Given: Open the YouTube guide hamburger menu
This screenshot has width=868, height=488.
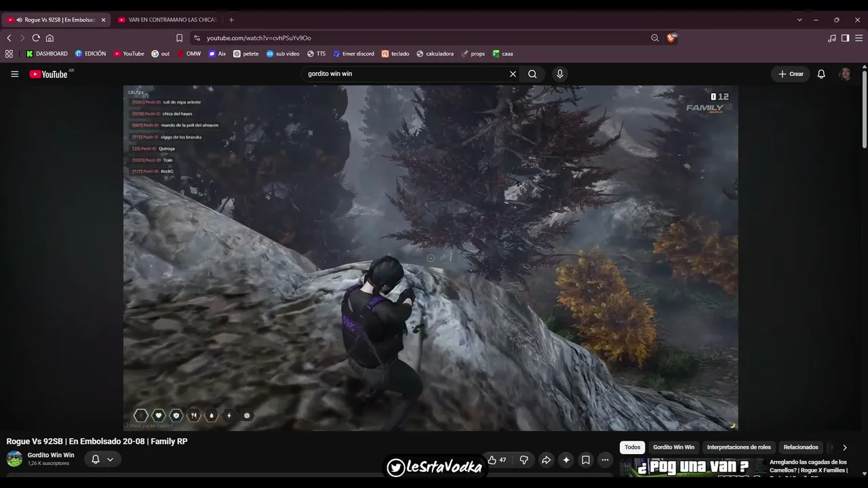Looking at the screenshot, I should (14, 74).
